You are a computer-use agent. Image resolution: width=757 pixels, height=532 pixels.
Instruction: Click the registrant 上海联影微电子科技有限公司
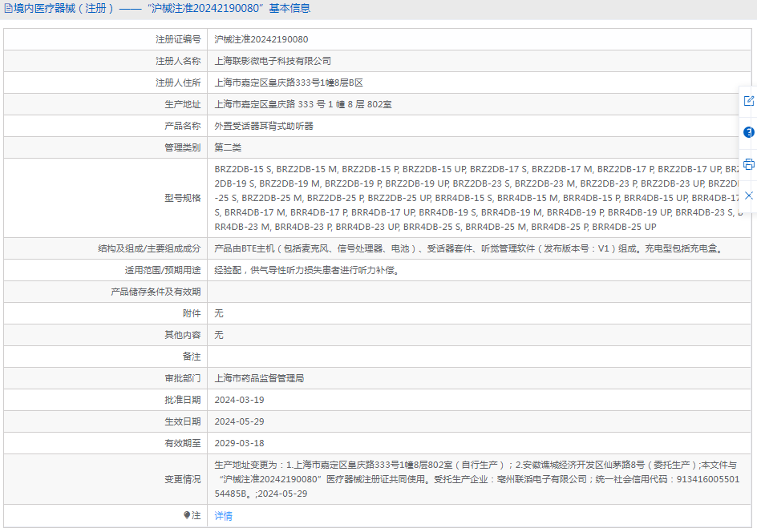[x=273, y=61]
